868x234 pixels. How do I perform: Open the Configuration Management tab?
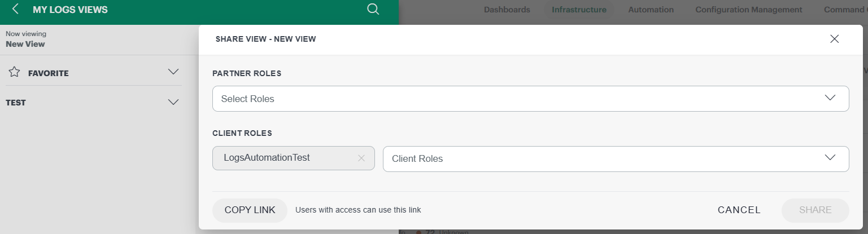click(748, 10)
